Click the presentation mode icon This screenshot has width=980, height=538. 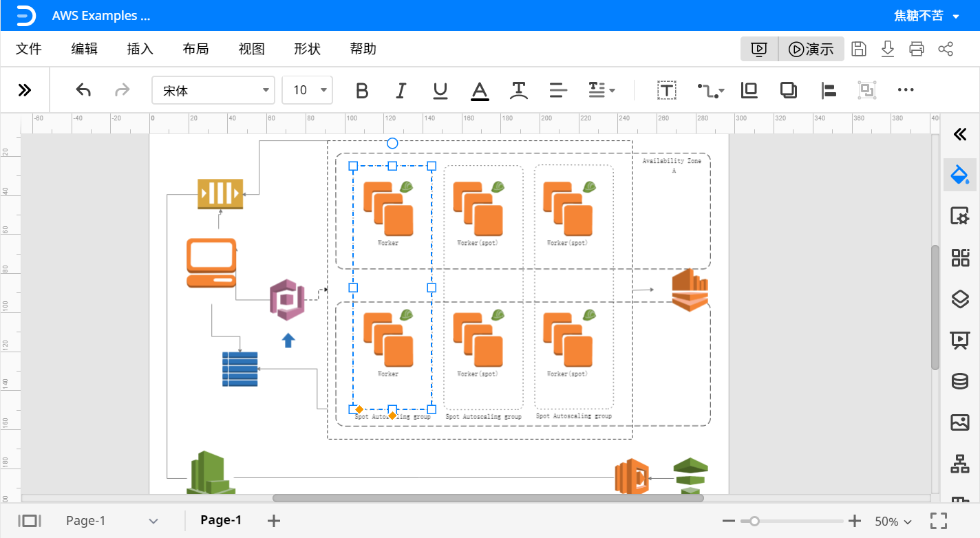[759, 49]
